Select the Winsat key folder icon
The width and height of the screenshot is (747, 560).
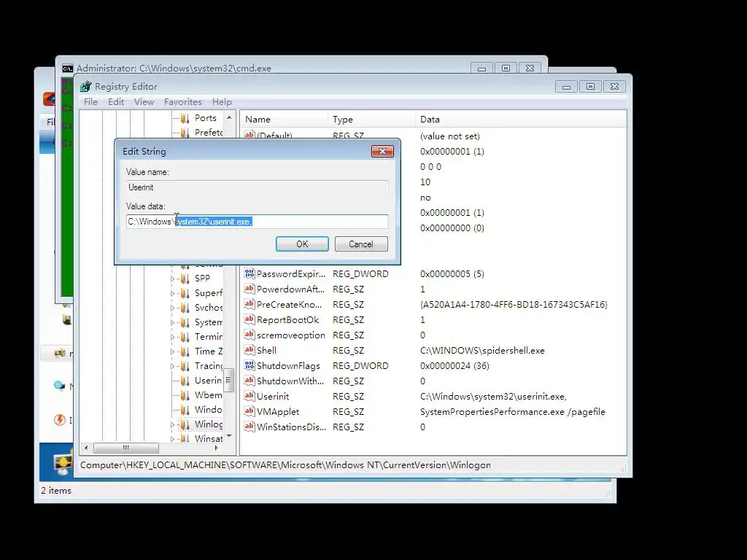(x=185, y=438)
